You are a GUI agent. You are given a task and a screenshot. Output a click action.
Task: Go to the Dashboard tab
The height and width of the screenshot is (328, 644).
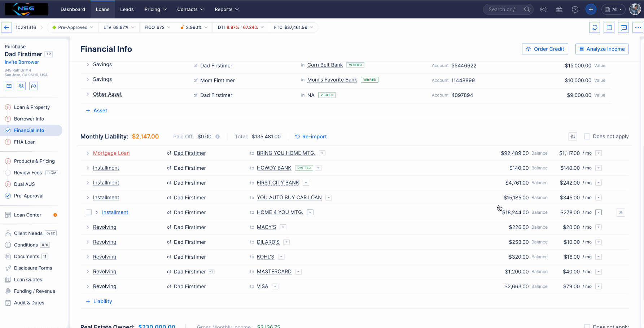[73, 9]
